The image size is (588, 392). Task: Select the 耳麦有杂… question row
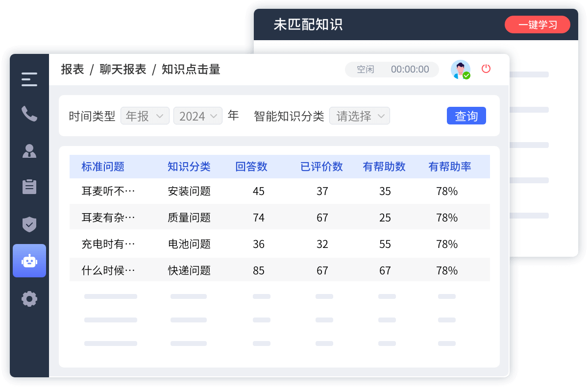pos(280,217)
